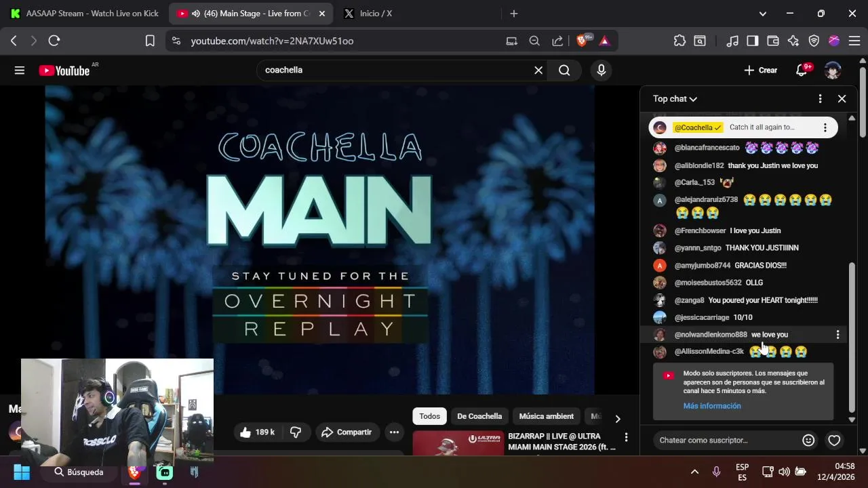The image size is (868, 488).
Task: Switch to the AASAAP Stream Kick tab
Action: [x=85, y=14]
